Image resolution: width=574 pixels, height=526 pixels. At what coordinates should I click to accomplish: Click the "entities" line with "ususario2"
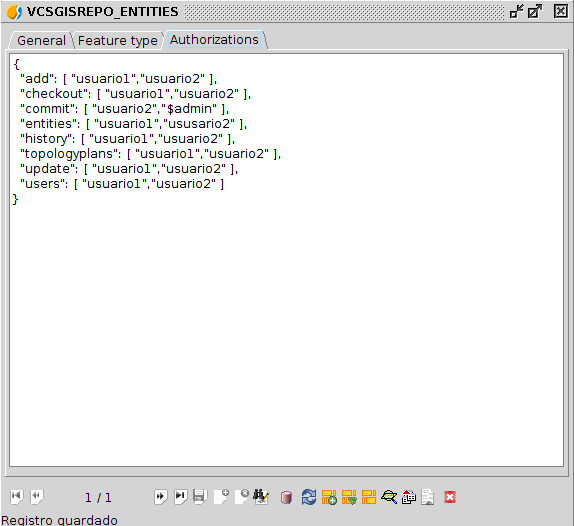134,124
